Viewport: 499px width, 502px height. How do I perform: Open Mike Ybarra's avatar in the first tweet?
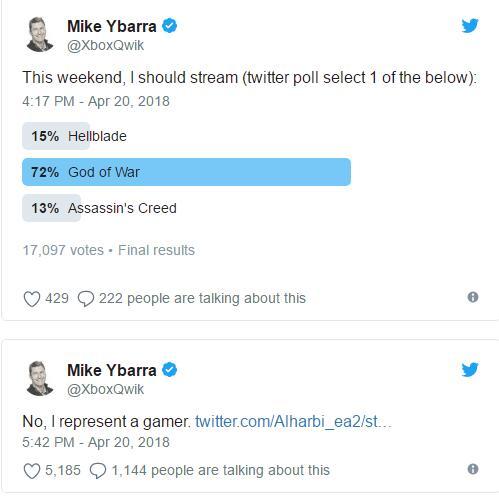pos(39,35)
